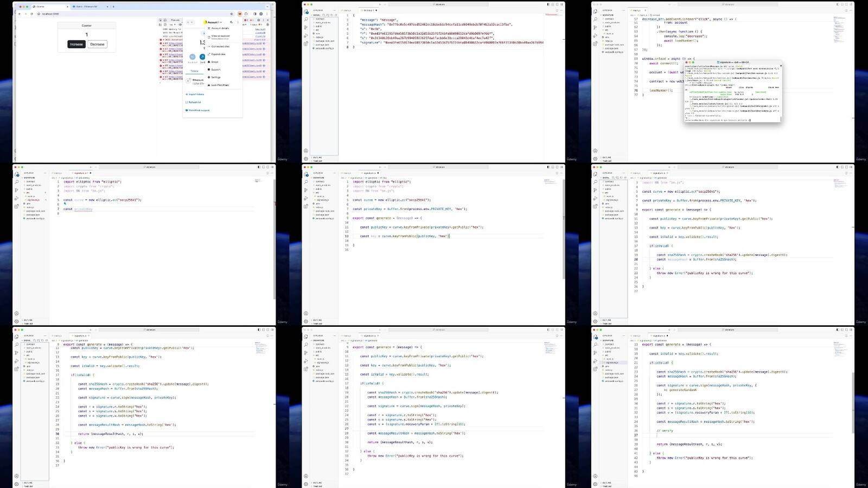The image size is (868, 488).
Task: Click New File icon in JSON editor frame explorer
Action: coord(324,15)
